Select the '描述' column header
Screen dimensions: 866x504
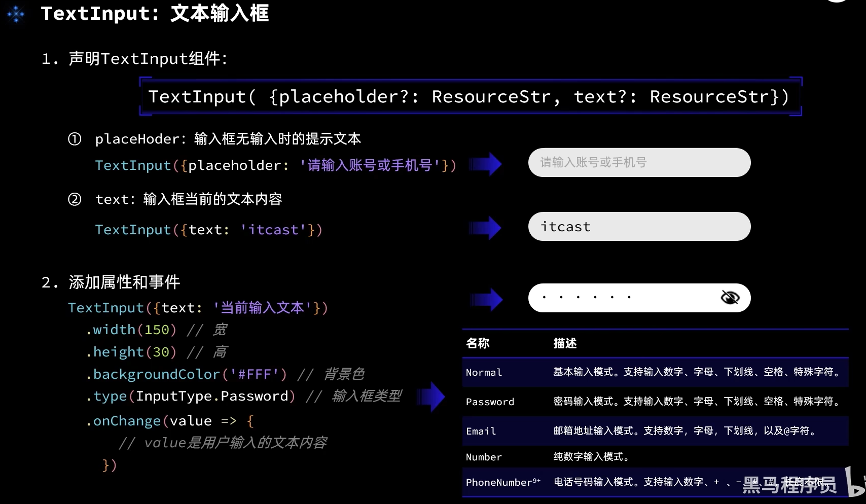click(565, 344)
